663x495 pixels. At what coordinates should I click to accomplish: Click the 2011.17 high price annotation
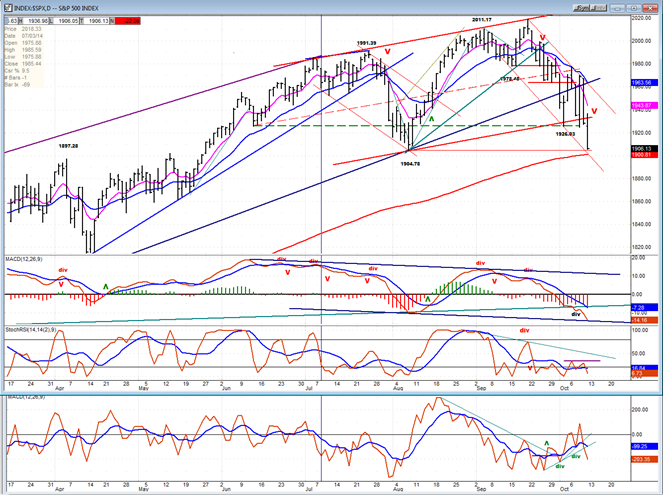pos(482,19)
